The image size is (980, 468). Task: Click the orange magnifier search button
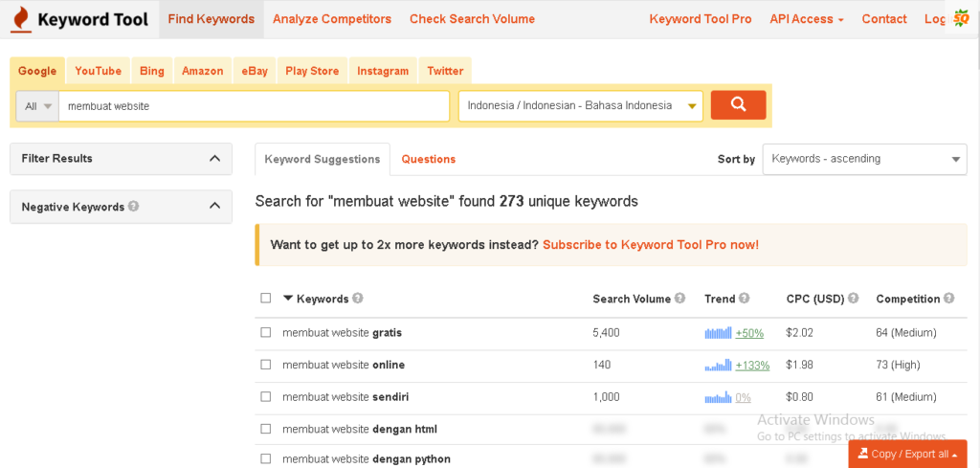[x=738, y=105]
